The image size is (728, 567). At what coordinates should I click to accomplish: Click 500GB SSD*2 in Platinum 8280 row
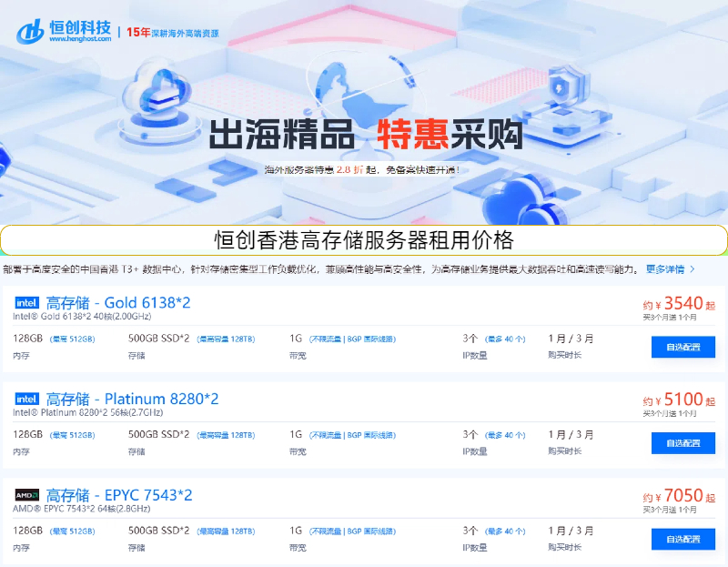coord(158,435)
